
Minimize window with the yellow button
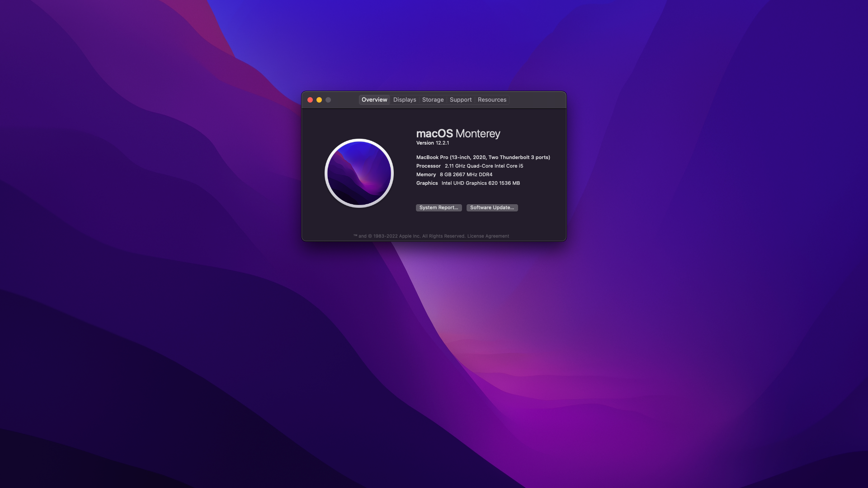click(319, 100)
